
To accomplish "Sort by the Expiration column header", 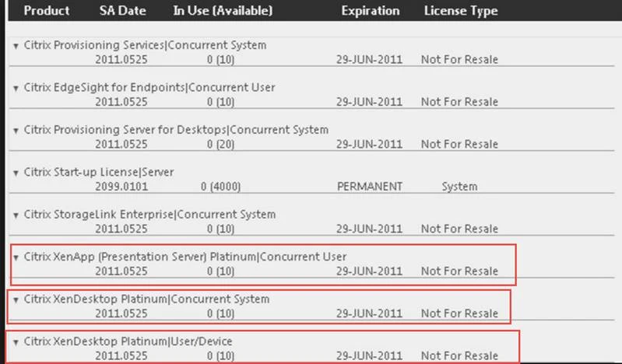I will coord(370,11).
